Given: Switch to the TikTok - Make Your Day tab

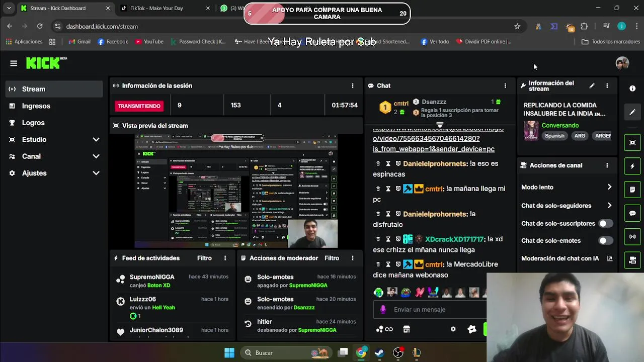Looking at the screenshot, I should [165, 8].
